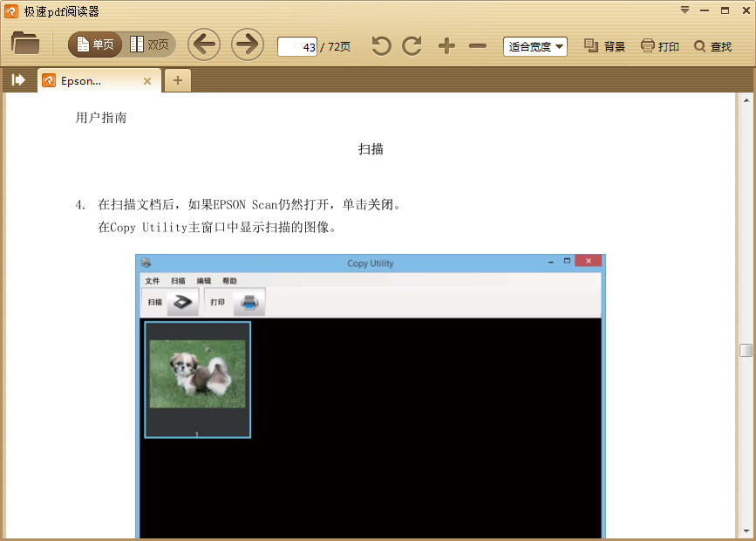The width and height of the screenshot is (756, 541).
Task: Rotate the page counterclockwise
Action: click(381, 46)
